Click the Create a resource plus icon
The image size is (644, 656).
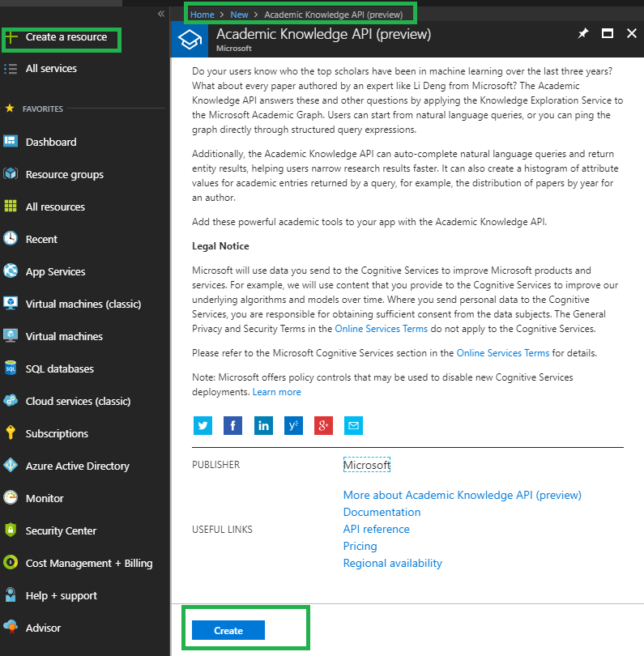click(x=11, y=37)
